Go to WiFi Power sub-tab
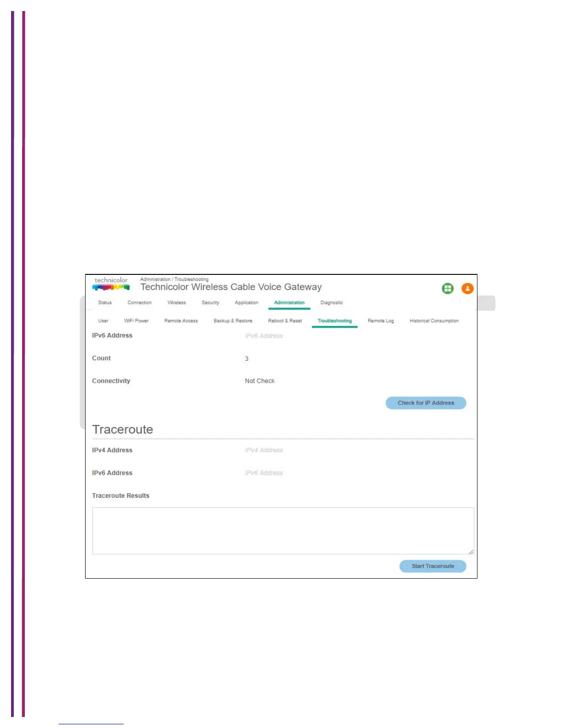 click(136, 321)
